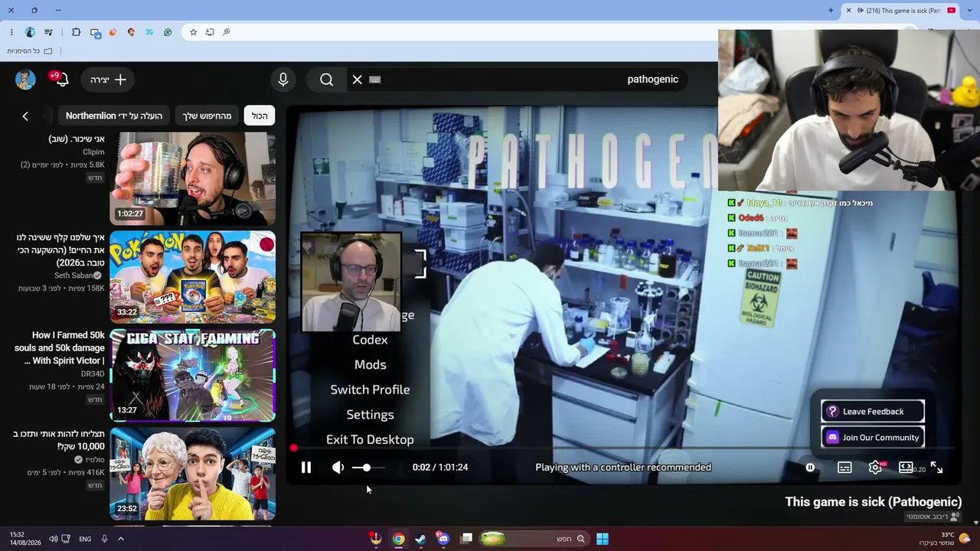This screenshot has width=980, height=551.
Task: Start voice search with the microphone
Action: coord(283,80)
